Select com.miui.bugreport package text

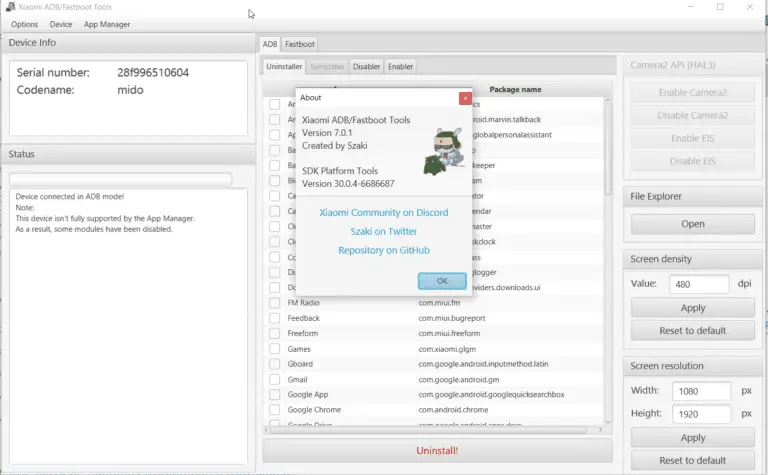(x=452, y=318)
